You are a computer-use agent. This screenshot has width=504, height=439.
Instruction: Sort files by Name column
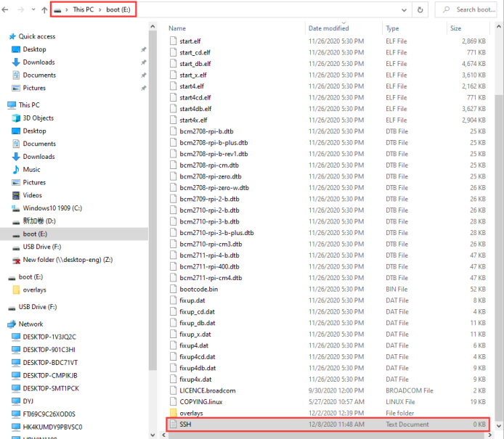click(x=177, y=28)
